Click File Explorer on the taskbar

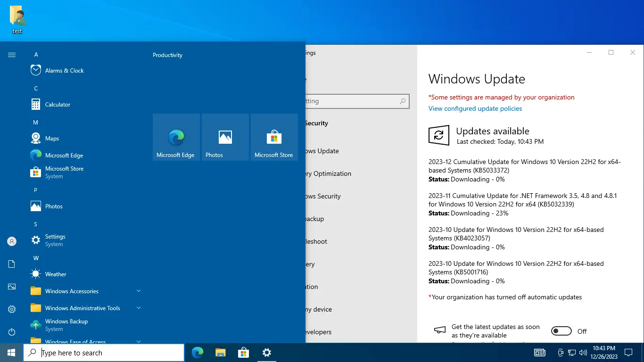pos(220,353)
